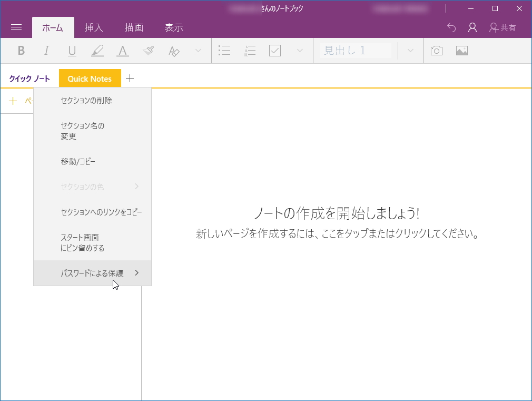Underline the selected text
Viewport: 532px width, 401px height.
point(72,51)
